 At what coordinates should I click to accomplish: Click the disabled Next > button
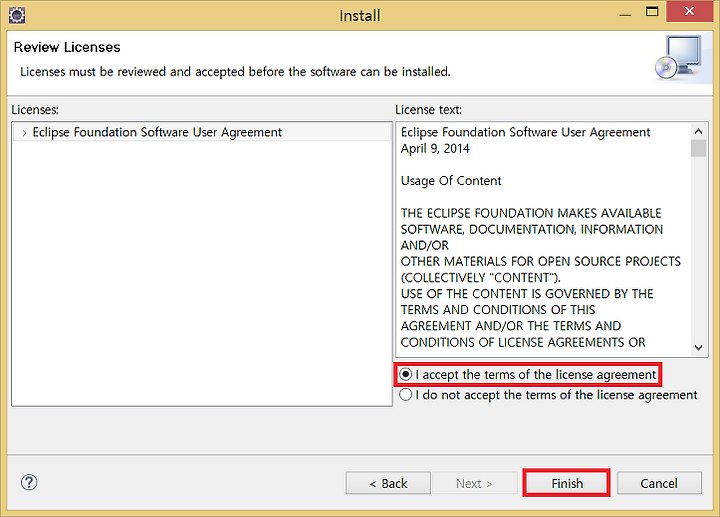point(474,483)
